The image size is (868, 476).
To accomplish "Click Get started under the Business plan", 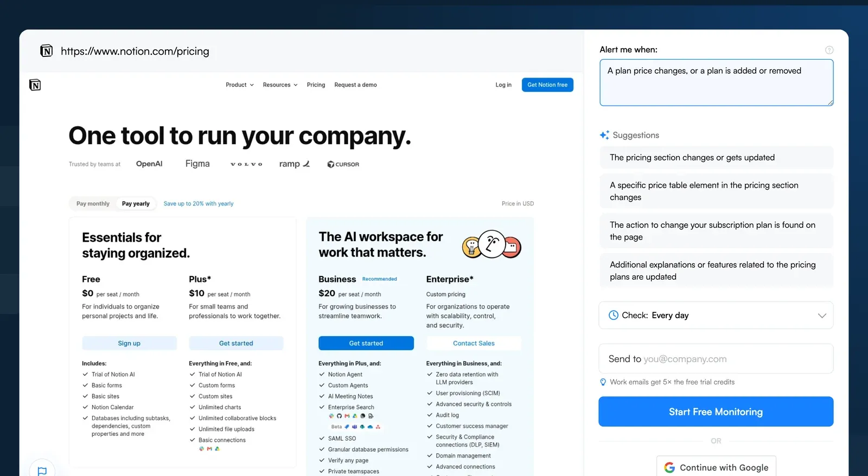I will 366,343.
